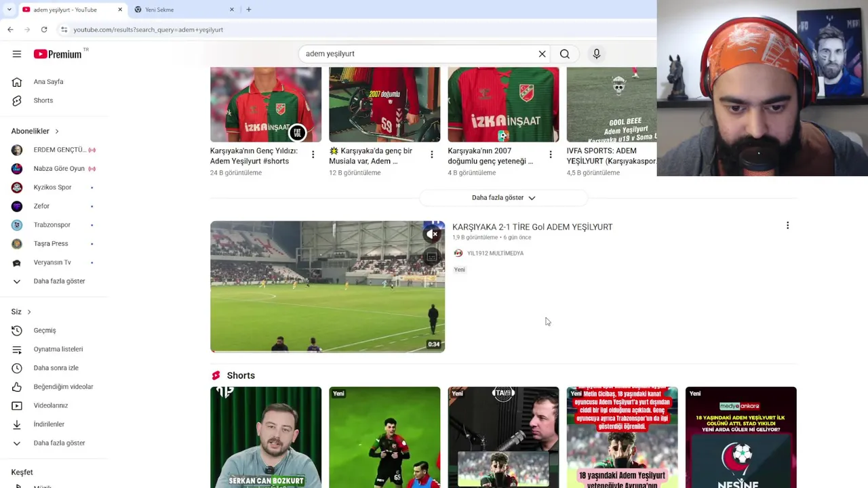Open Serkan Can Bozkurt short thumbnail

(x=266, y=437)
